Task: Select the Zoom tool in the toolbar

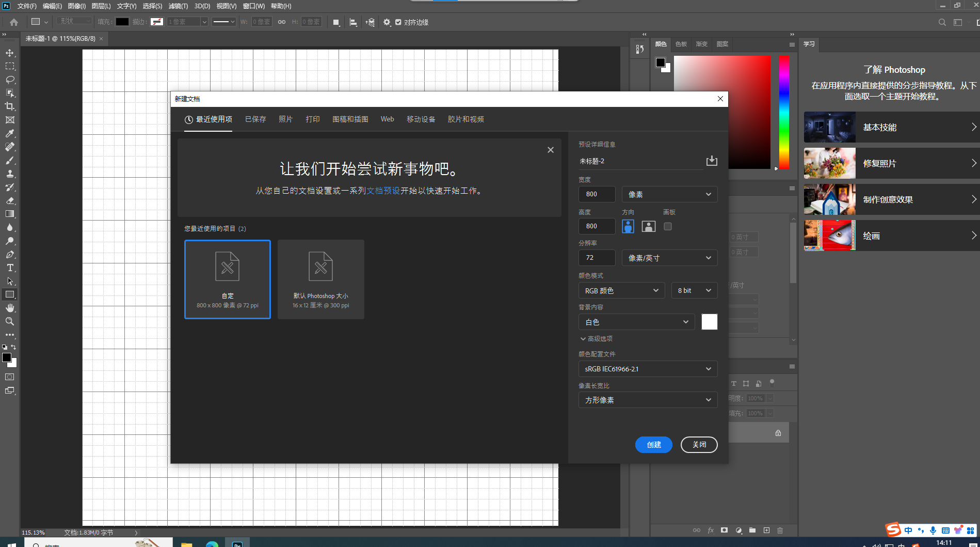Action: point(10,321)
